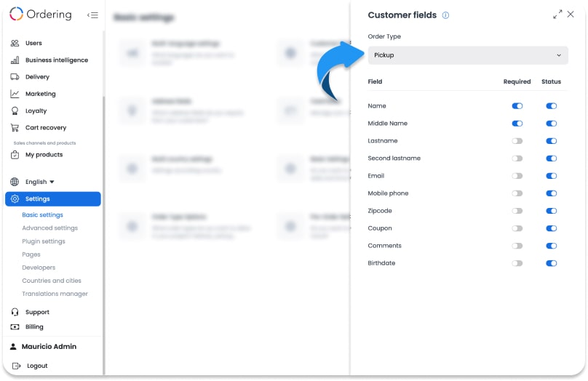Click the Delivery truck icon

coord(15,77)
